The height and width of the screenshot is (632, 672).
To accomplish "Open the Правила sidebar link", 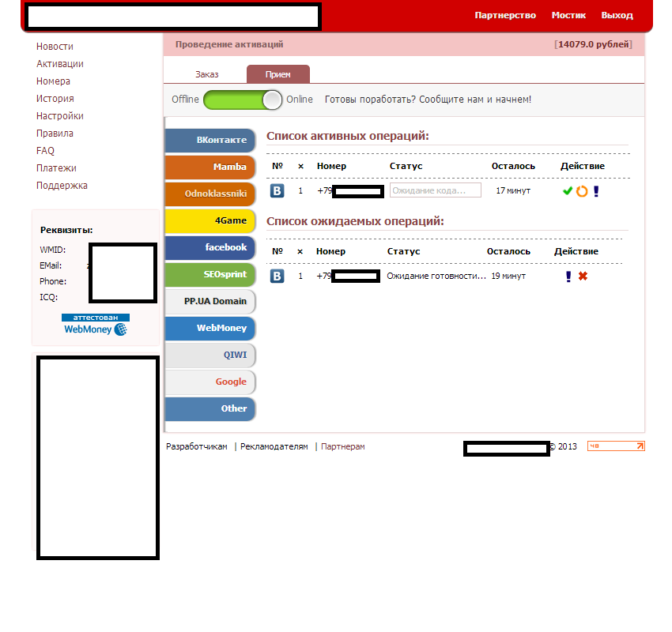I will coord(55,134).
